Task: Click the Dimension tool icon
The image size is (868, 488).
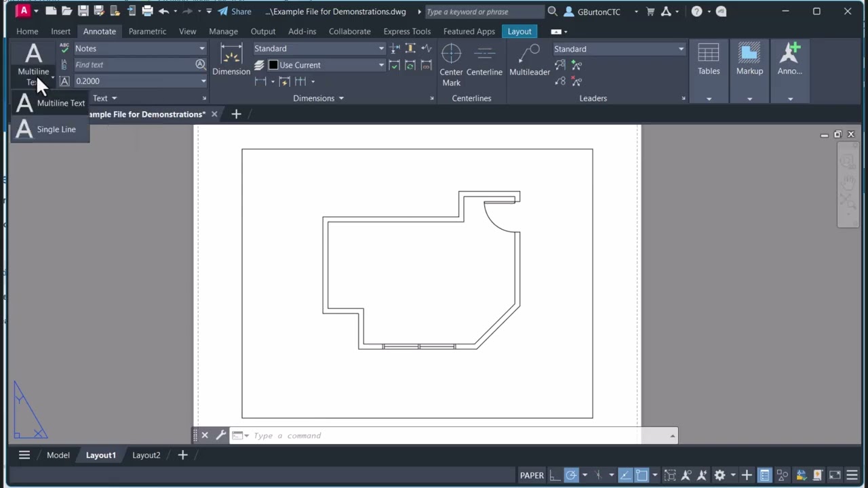Action: tap(231, 60)
